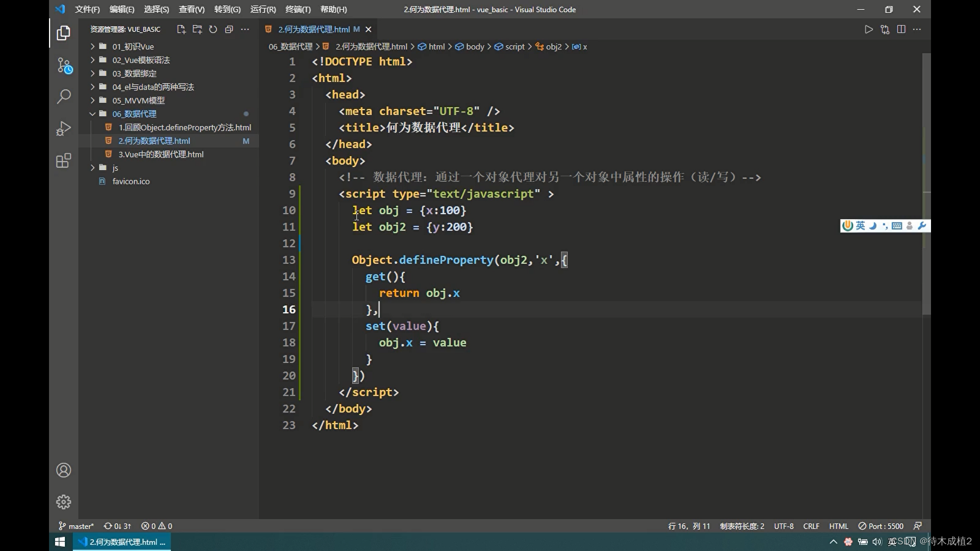The image size is (980, 551).
Task: Refresh the explorer file tree
Action: [213, 29]
